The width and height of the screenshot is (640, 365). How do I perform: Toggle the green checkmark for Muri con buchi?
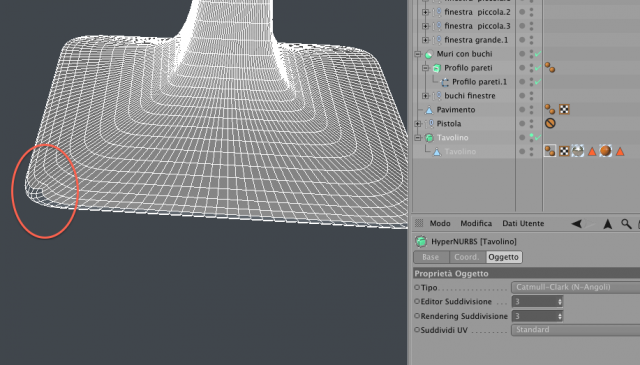(x=538, y=54)
